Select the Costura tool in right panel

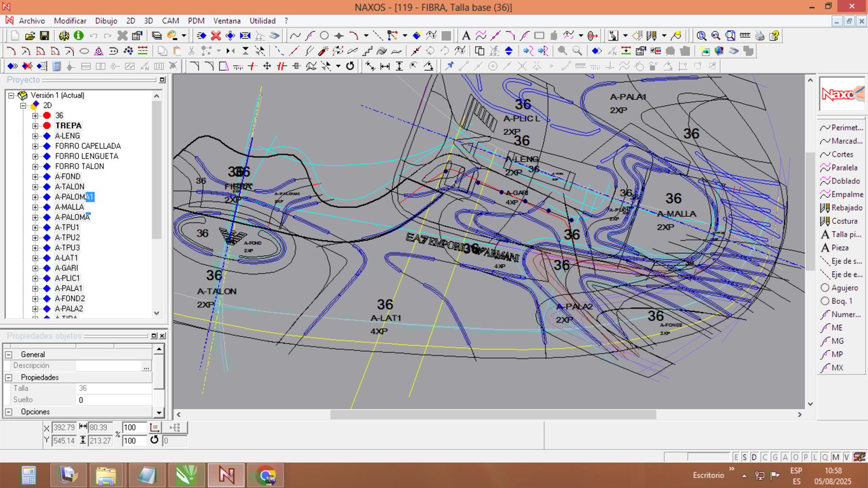click(844, 221)
